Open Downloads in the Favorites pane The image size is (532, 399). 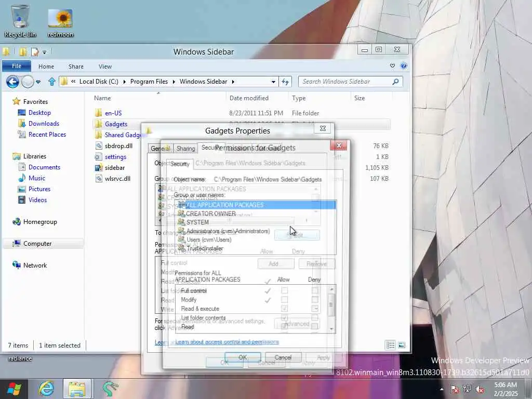click(44, 124)
